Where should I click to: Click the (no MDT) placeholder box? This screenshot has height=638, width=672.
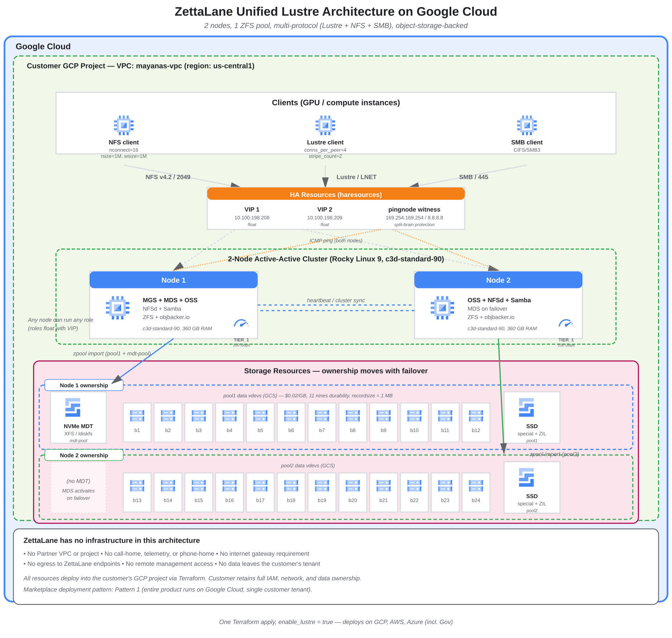tap(78, 487)
